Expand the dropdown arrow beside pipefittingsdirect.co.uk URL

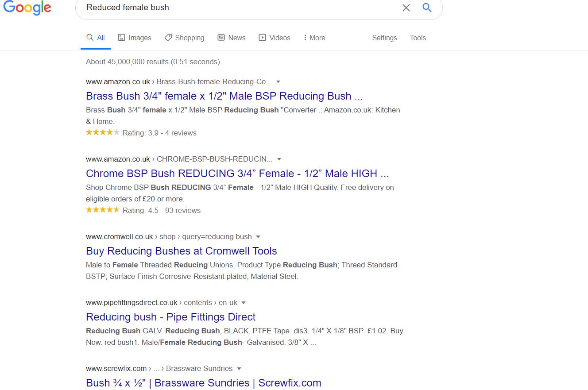244,303
